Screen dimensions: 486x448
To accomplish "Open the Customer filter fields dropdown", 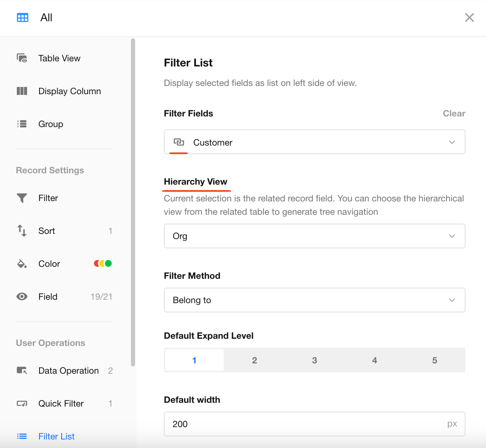I will [x=314, y=142].
